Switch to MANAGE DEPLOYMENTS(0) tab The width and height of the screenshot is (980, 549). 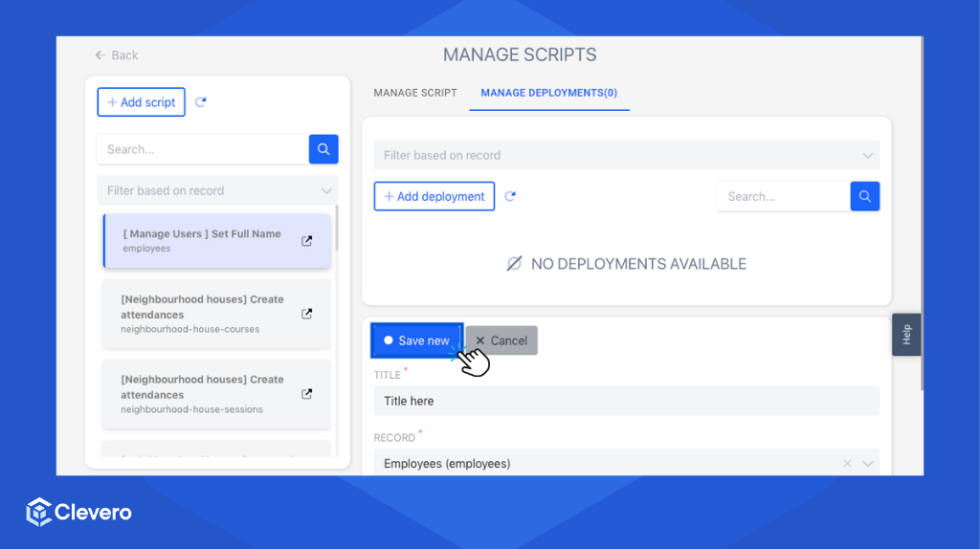(x=548, y=93)
